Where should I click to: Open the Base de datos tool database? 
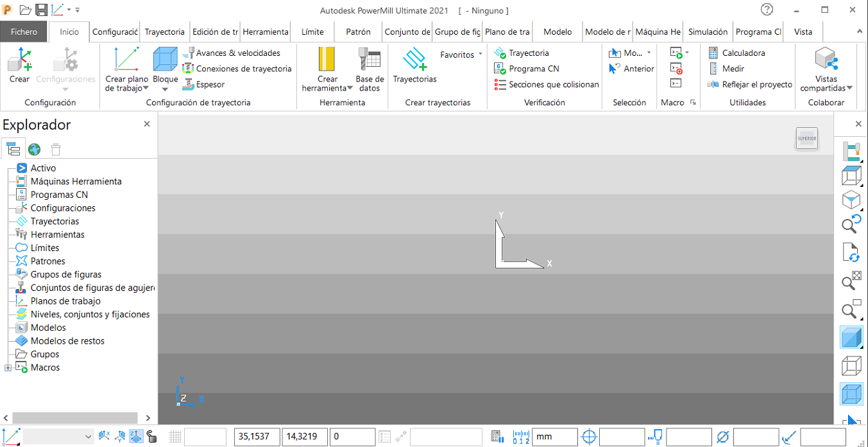(370, 69)
